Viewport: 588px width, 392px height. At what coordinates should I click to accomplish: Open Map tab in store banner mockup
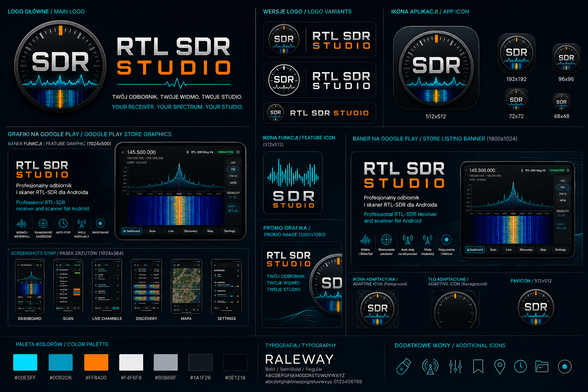coord(543,250)
